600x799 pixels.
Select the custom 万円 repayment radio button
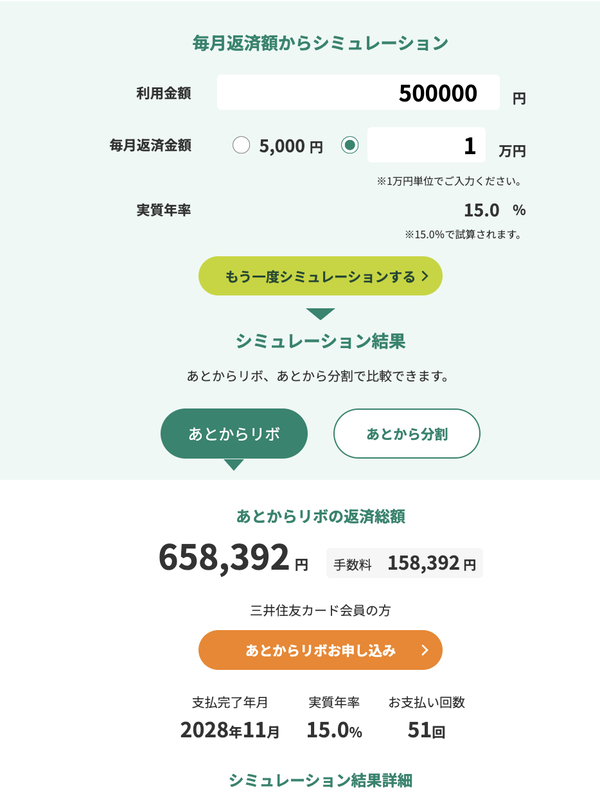pyautogui.click(x=349, y=146)
